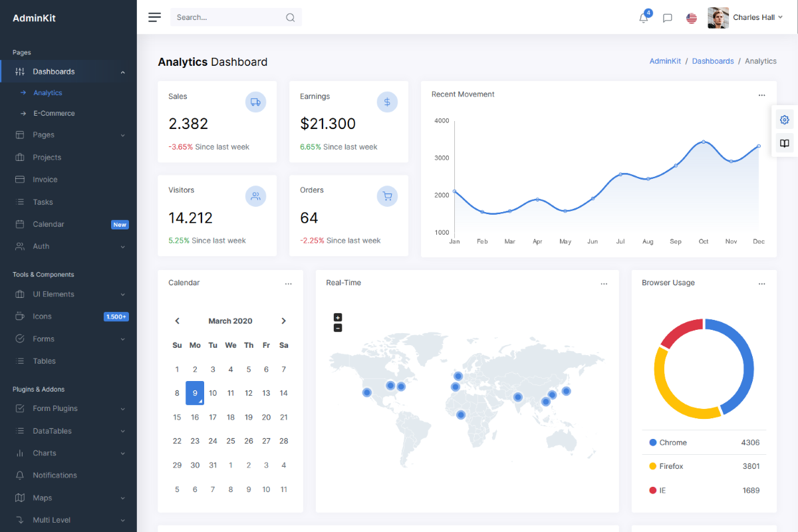Open the notifications bell icon
Screen dimensions: 798x532
click(643, 18)
